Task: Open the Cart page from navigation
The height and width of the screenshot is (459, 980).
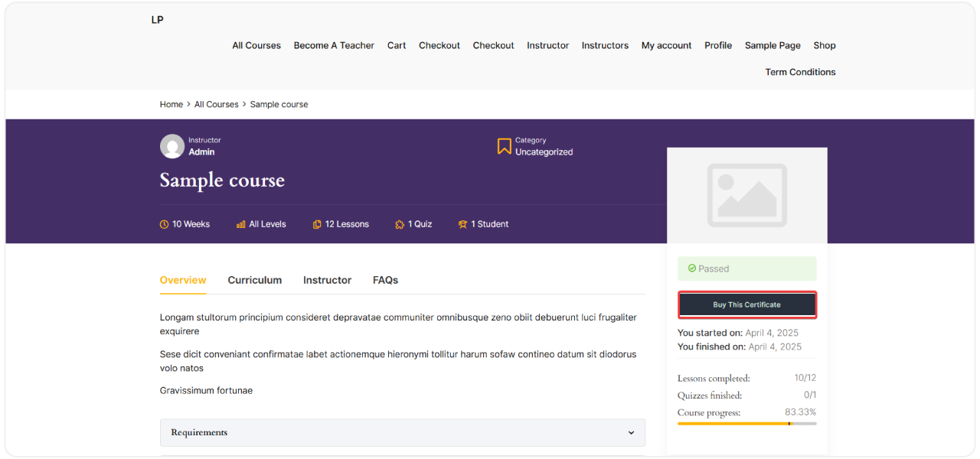Action: (x=397, y=45)
